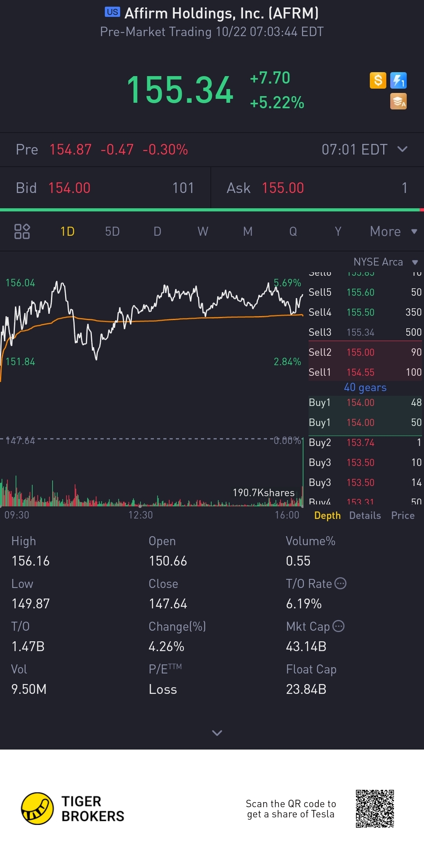
Task: Tap the Float Cap value 23.84B
Action: tap(306, 689)
